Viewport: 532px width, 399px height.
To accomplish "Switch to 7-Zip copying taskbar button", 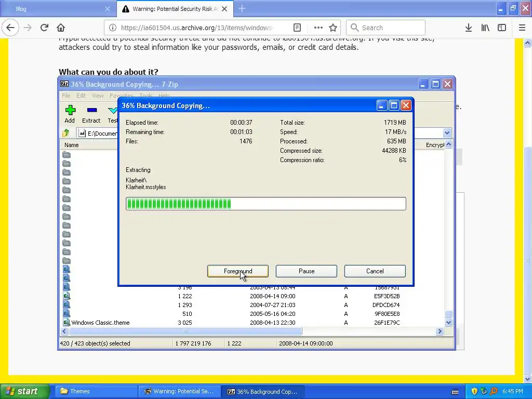I will click(263, 391).
